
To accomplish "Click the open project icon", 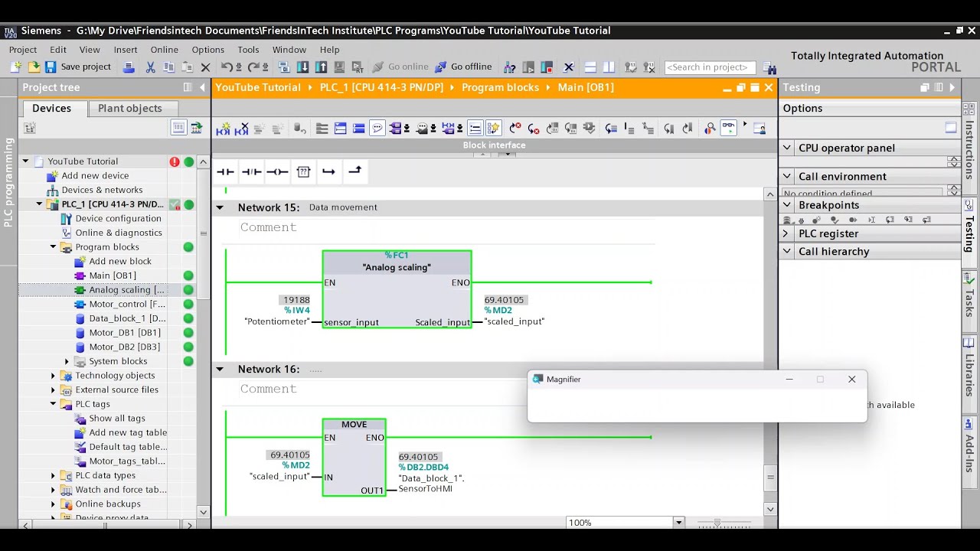I will 33,67.
